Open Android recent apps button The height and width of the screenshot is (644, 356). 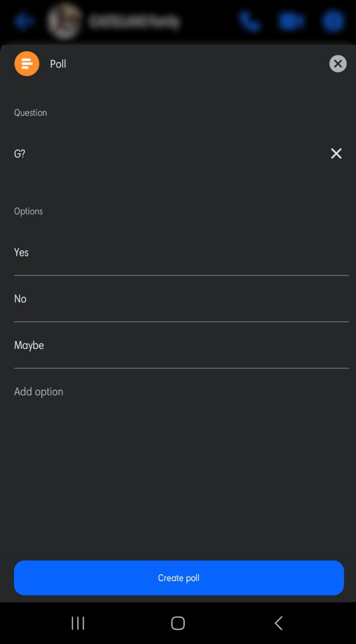tap(78, 623)
